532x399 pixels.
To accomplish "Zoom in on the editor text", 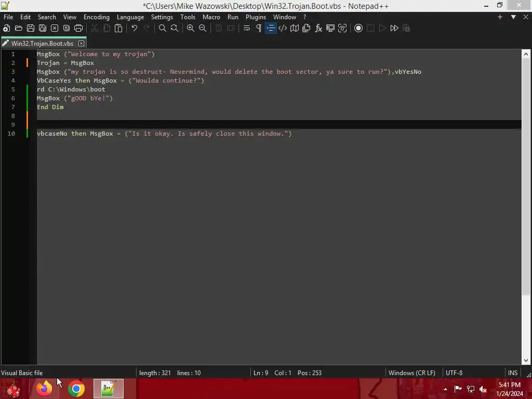I will [191, 28].
